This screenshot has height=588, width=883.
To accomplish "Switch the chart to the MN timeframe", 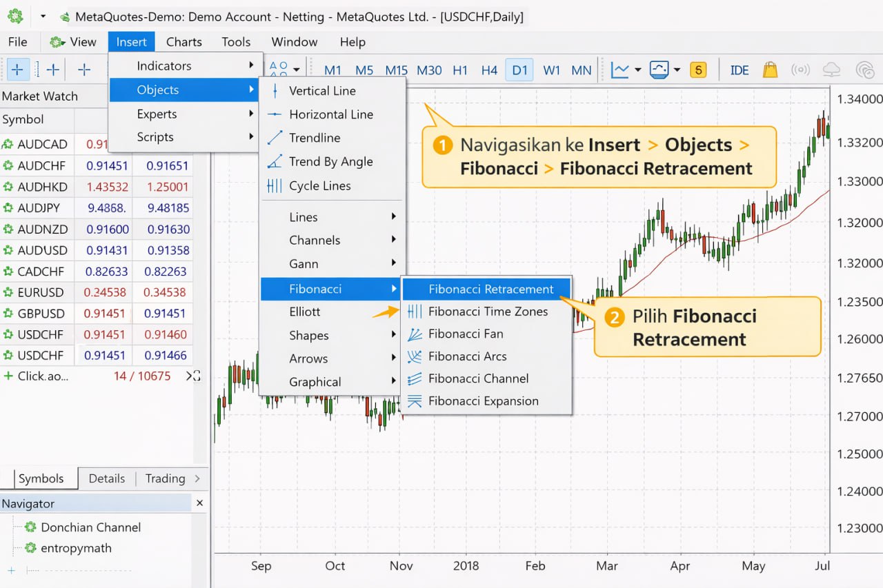I will (582, 70).
